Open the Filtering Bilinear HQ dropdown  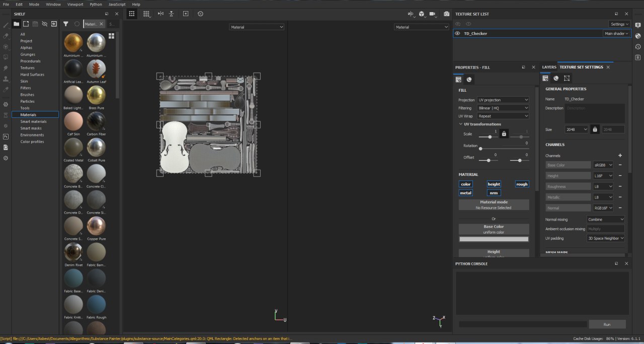[503, 108]
